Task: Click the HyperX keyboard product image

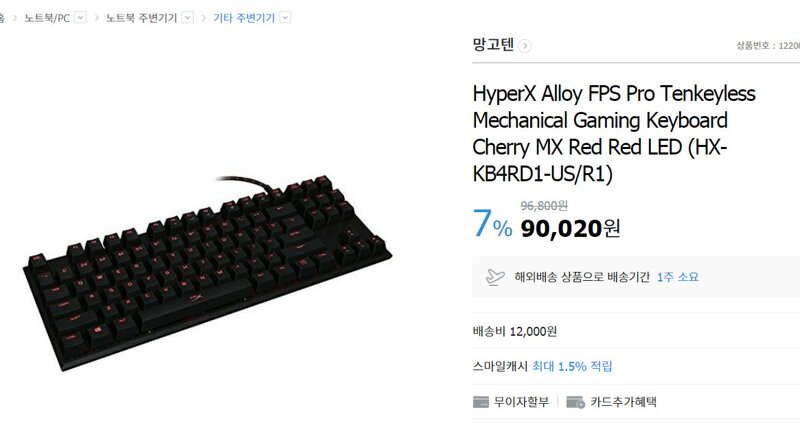Action: 207,272
